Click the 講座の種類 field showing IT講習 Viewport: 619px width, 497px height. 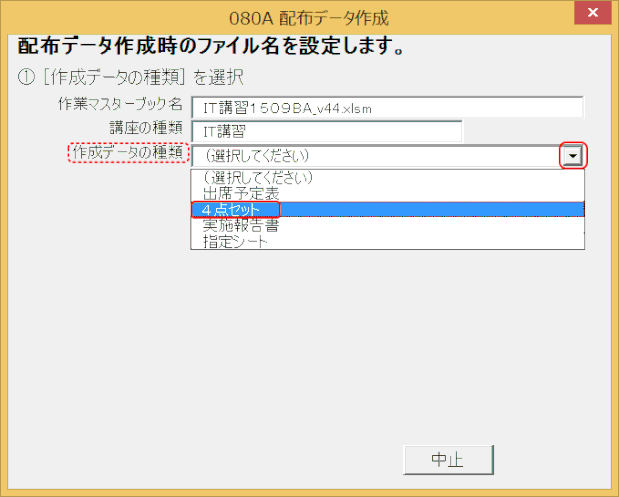pos(326,131)
